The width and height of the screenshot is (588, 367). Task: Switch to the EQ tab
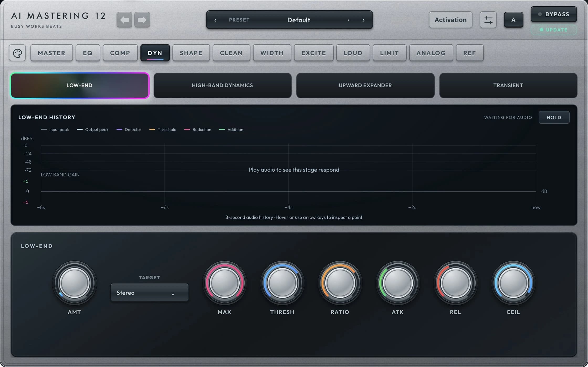click(x=88, y=53)
